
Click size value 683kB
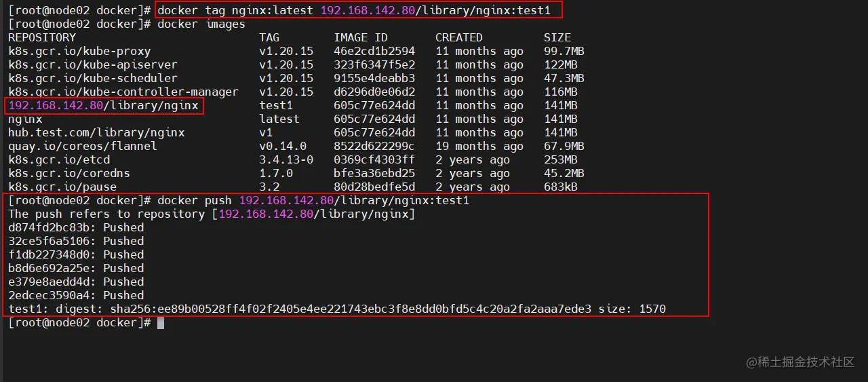click(561, 187)
